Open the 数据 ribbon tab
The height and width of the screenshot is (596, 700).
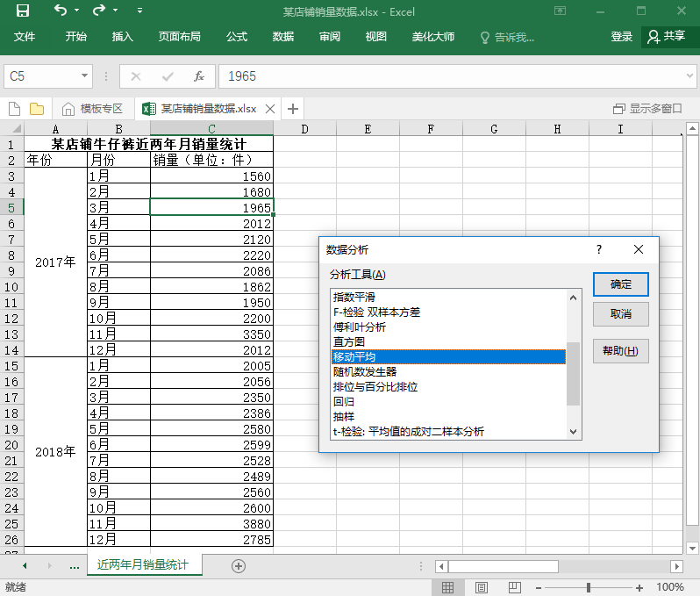tap(283, 37)
